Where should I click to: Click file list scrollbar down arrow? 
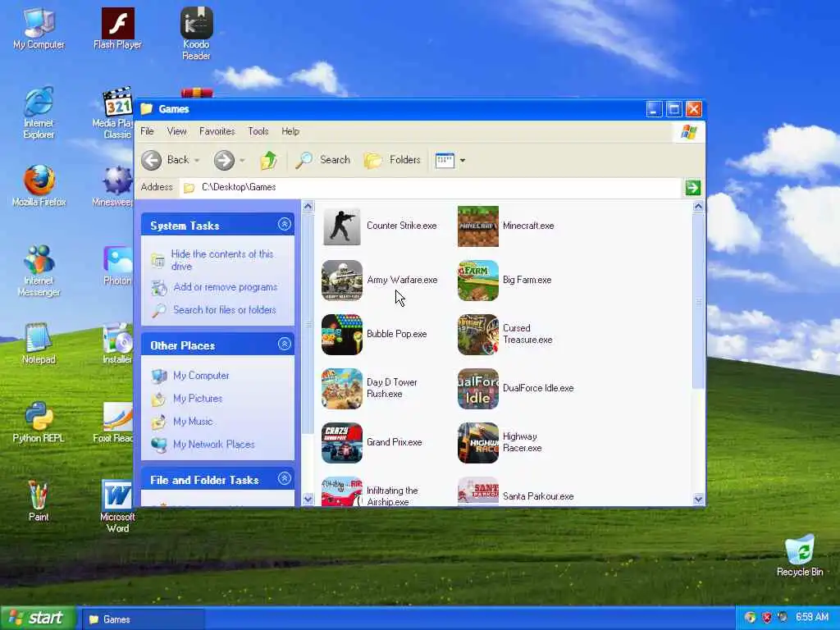[x=698, y=500]
